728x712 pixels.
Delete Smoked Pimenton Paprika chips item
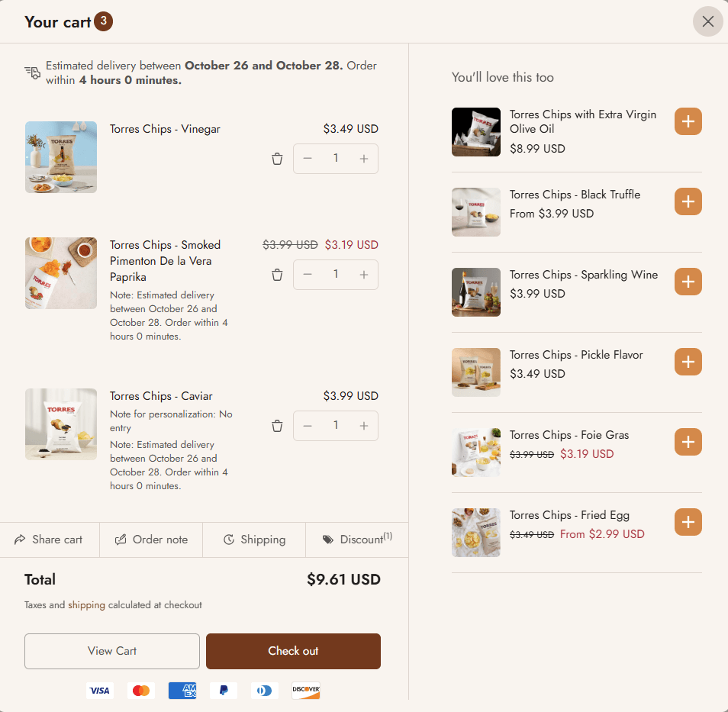coord(277,275)
